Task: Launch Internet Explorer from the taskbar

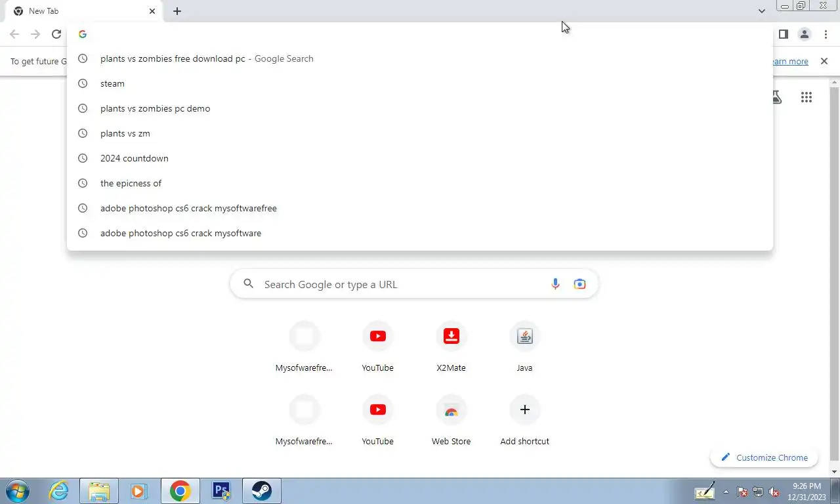Action: click(59, 491)
